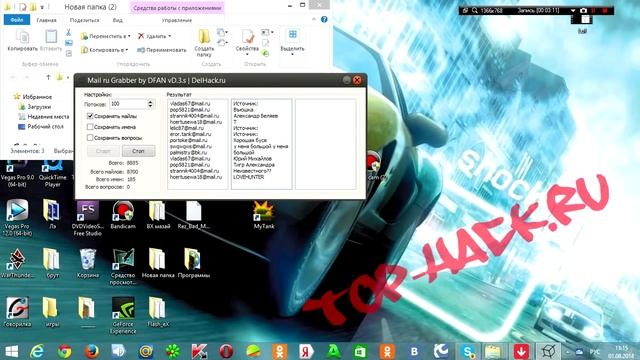Viewport: 640px width, 360px height.
Task: Click the 'Стоп' button in Mail.ru Grabber
Action: (x=138, y=151)
